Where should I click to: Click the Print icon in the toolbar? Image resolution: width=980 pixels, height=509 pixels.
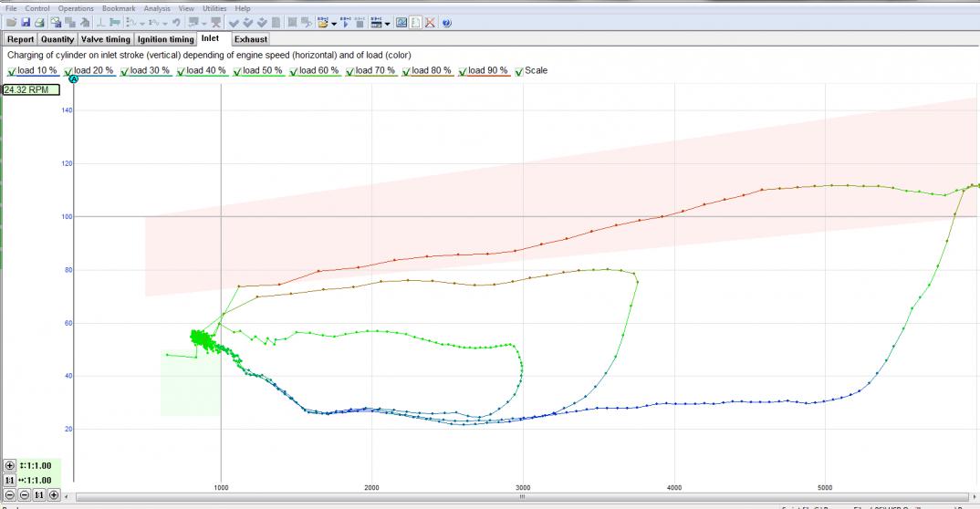[x=39, y=22]
